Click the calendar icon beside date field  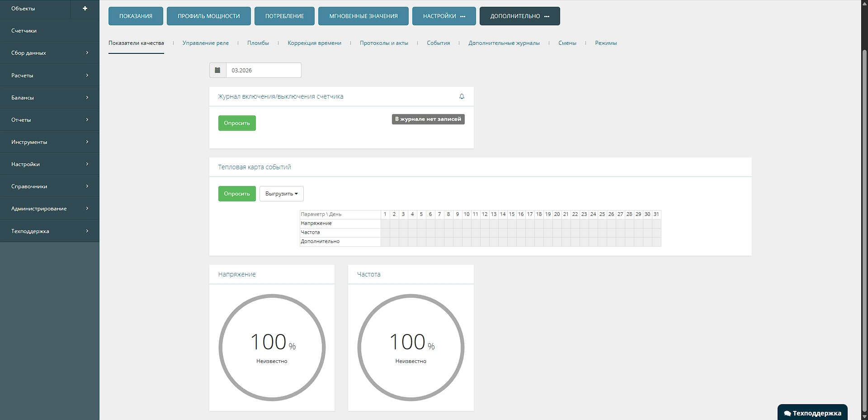click(217, 70)
